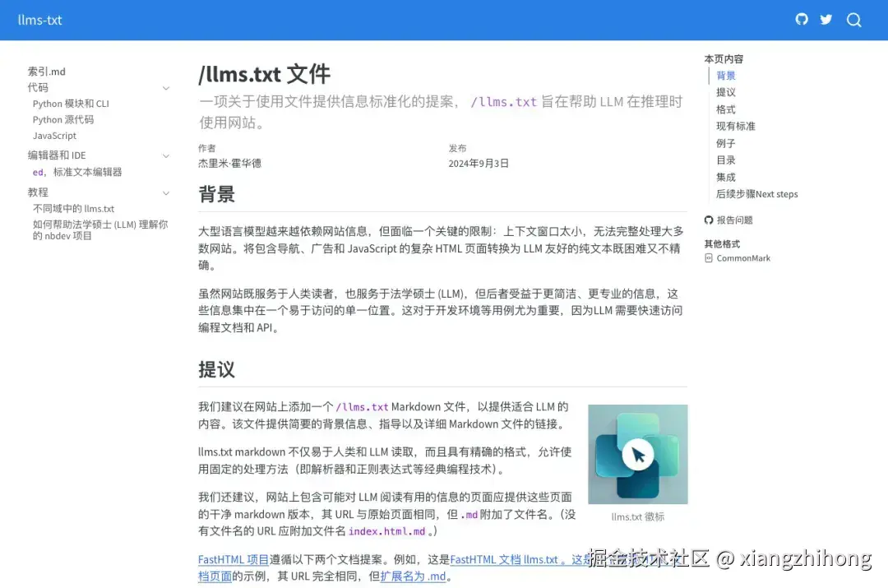888x588 pixels.
Task: Jump to 后续步骤Next steps in contents
Action: (x=756, y=194)
